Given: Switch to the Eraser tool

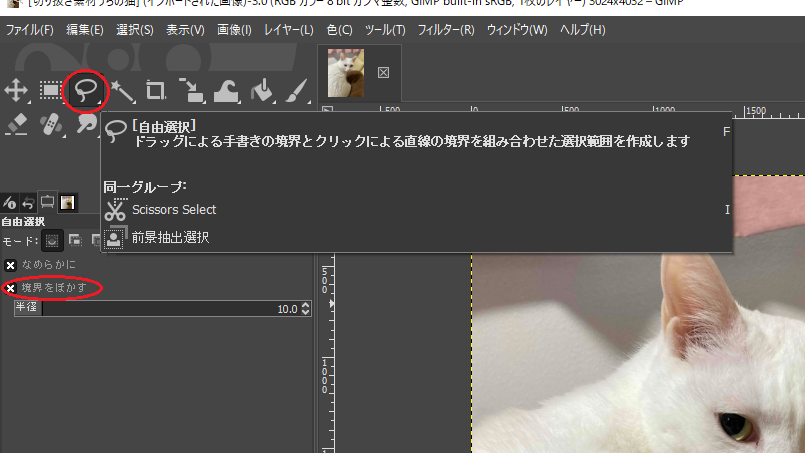Looking at the screenshot, I should click(17, 124).
